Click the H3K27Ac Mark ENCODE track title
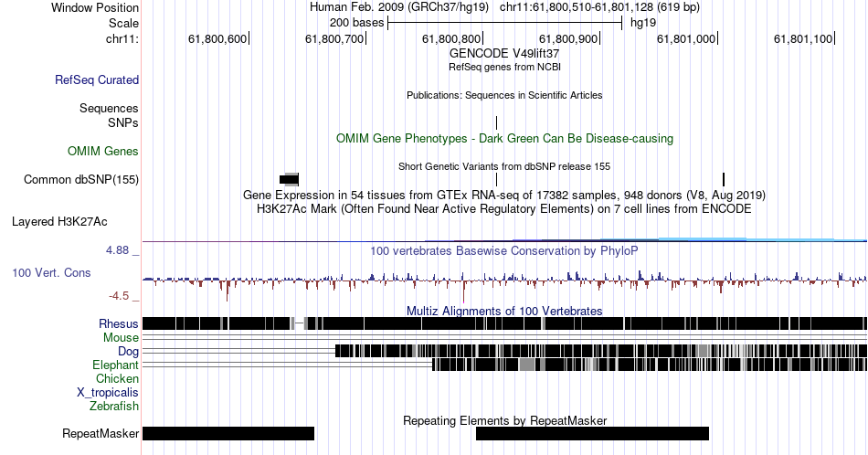This screenshot has height=455, width=868. [504, 208]
